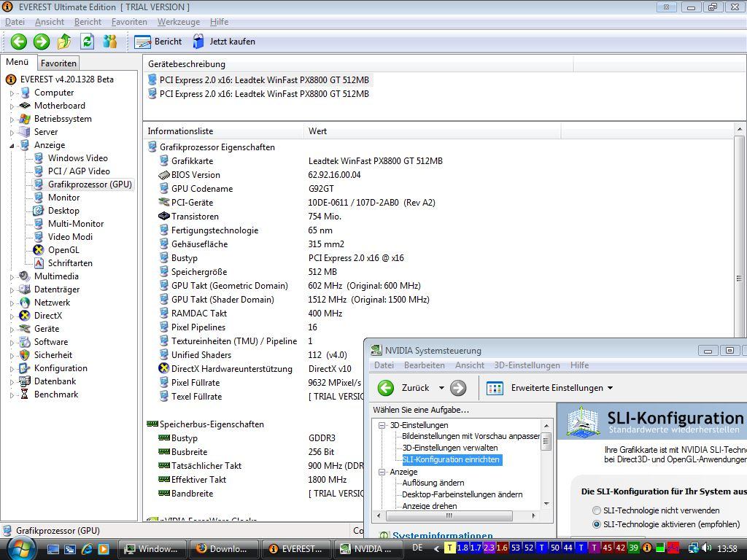Select the Monitor tree item

64,197
